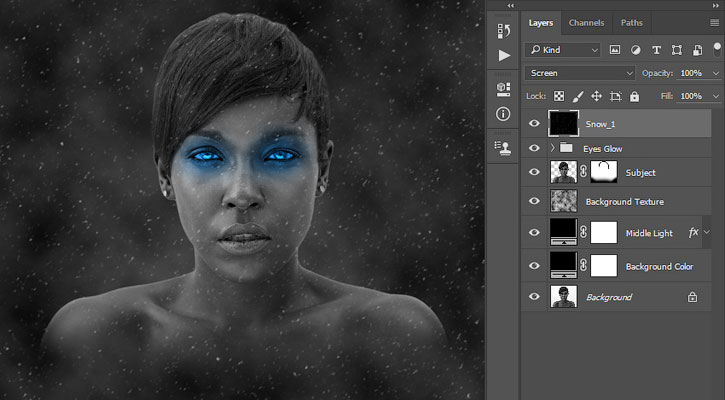Click the Middle Light layer name
This screenshot has height=400, width=725.
pos(649,233)
